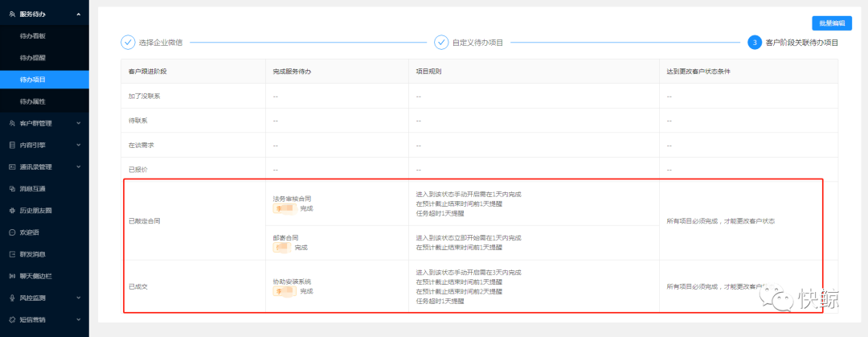This screenshot has height=337, width=868.
Task: Click the 自定义待办项目 step checkmark circle
Action: (441, 43)
